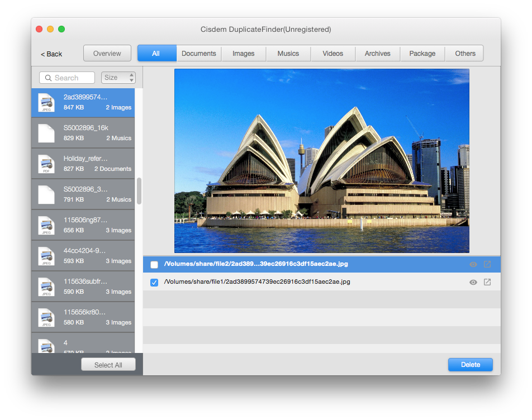The height and width of the screenshot is (420, 532).
Task: Click the Sydney Opera House preview image
Action: (321, 161)
